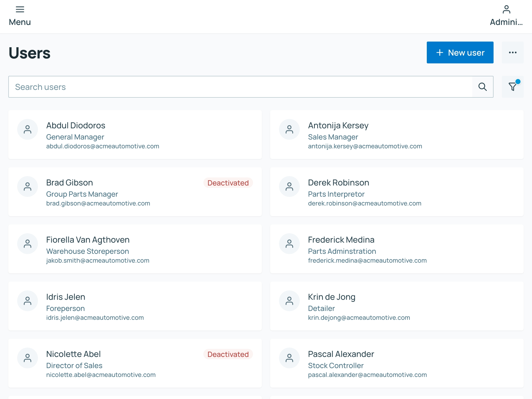Viewport: 532px width, 399px height.
Task: Open Frederick Medina user name
Action: (x=341, y=240)
